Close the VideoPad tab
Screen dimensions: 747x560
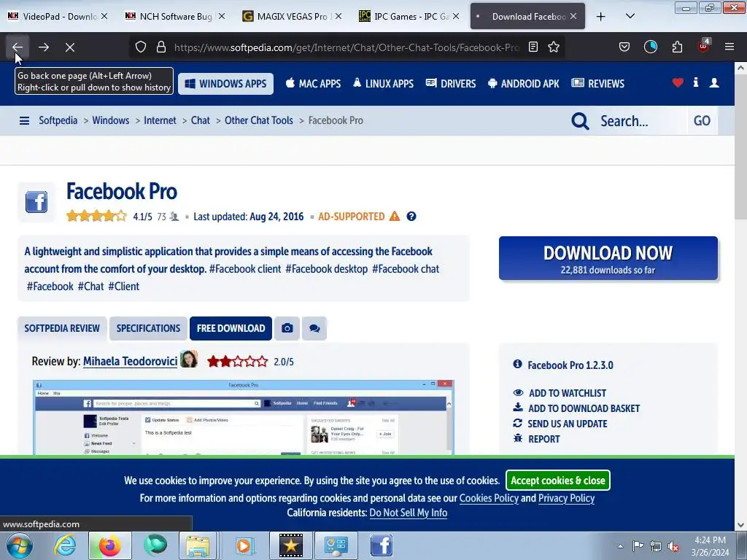point(104,16)
